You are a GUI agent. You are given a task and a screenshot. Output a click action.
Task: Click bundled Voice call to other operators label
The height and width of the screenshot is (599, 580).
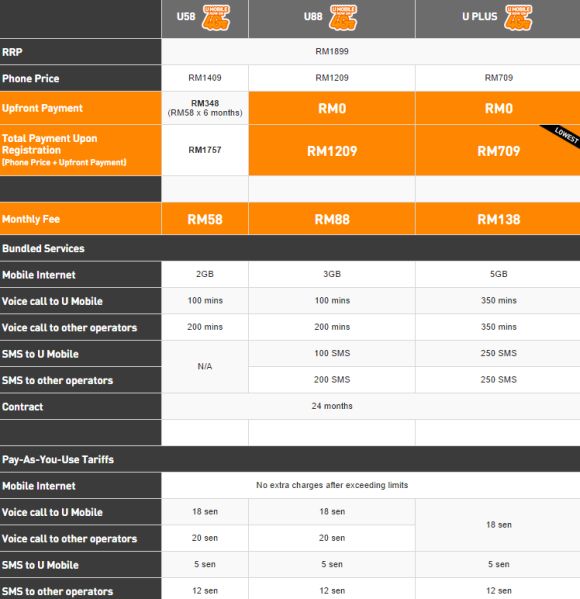[x=69, y=327]
